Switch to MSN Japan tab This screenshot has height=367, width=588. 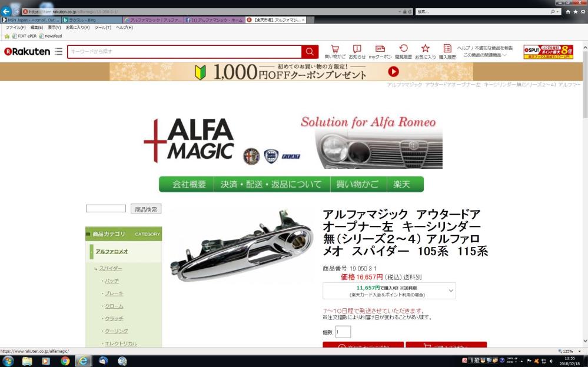[31, 20]
